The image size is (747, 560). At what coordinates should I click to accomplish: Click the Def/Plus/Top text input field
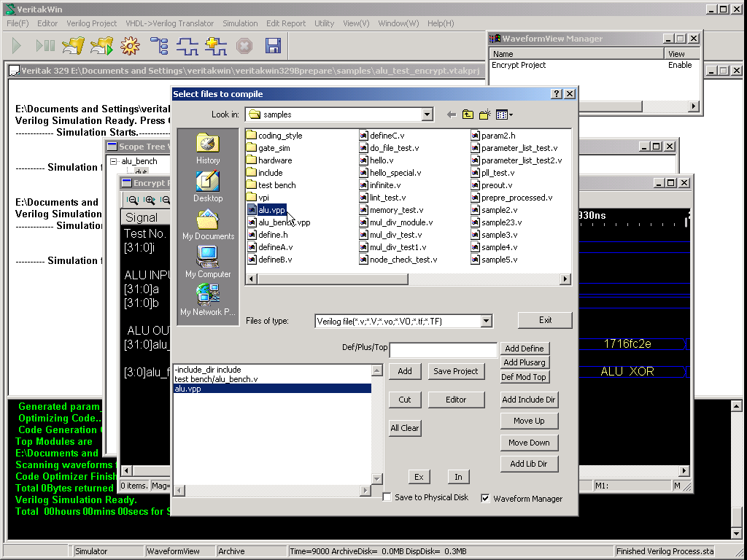click(x=443, y=350)
